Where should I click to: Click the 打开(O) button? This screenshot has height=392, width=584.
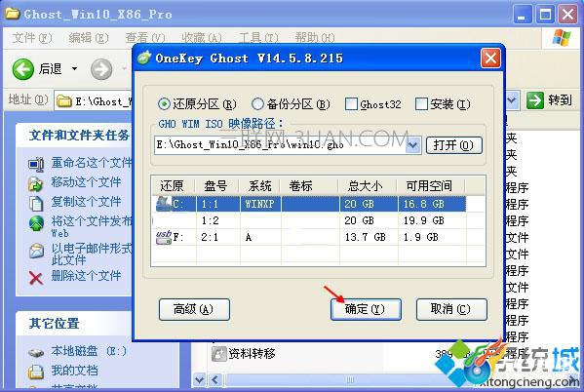click(454, 145)
